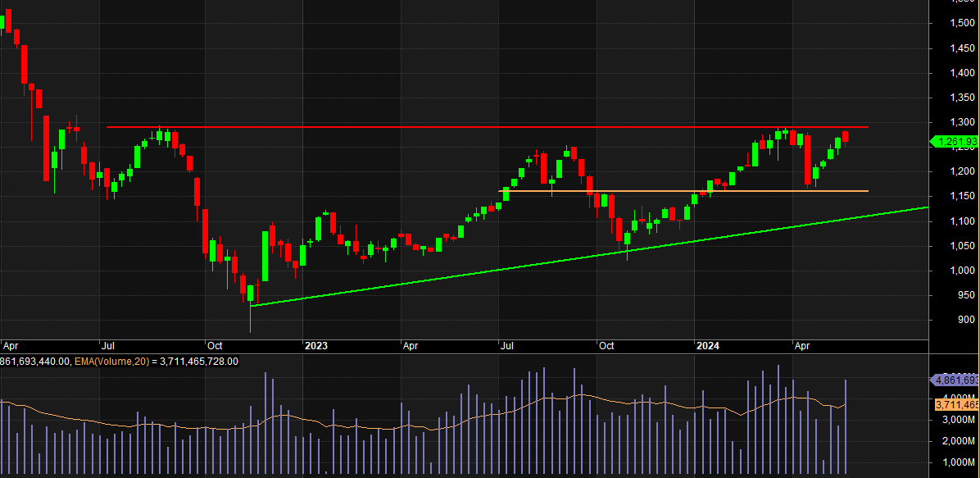Click the 861,693,440.00 volume value text
The height and width of the screenshot is (478, 980).
coord(35,362)
